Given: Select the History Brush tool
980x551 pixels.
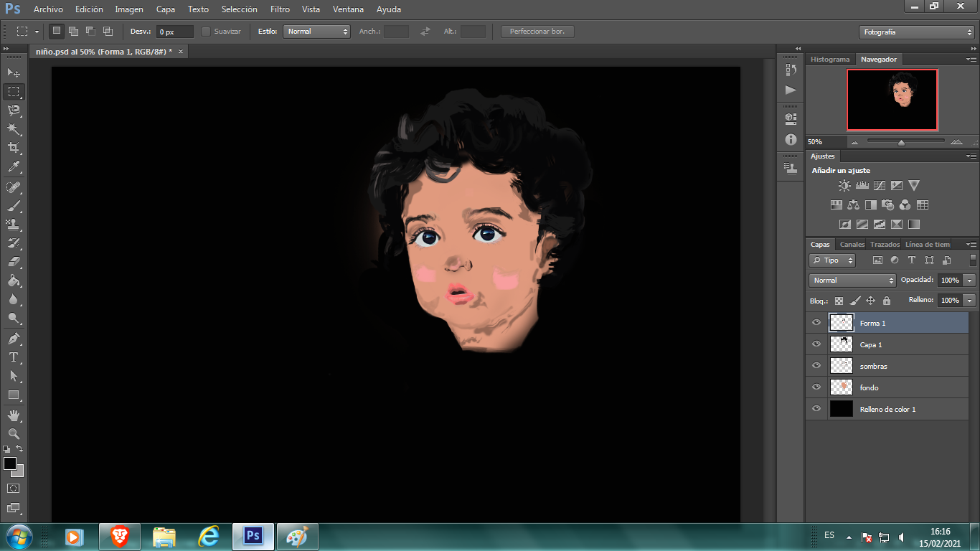Looking at the screenshot, I should tap(14, 243).
